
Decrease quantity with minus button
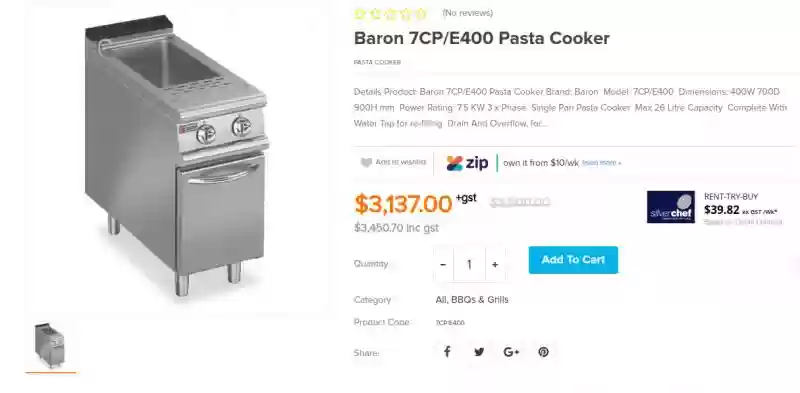click(x=443, y=264)
